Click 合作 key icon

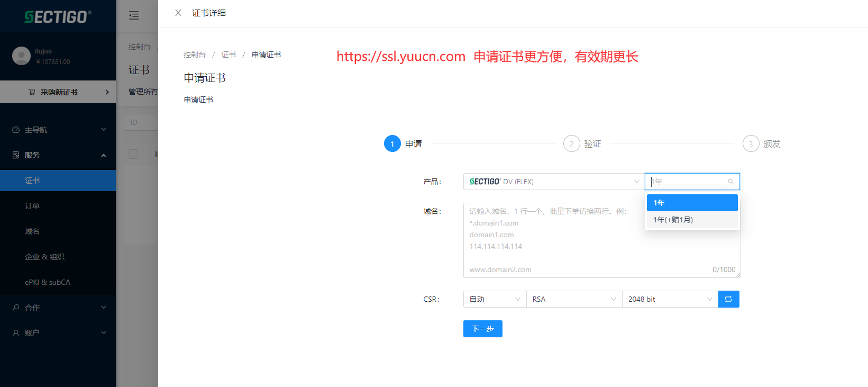coord(16,308)
